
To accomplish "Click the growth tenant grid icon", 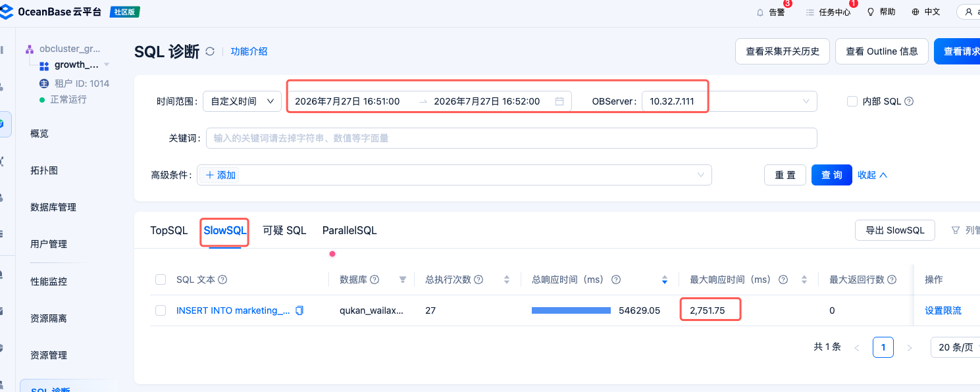I will click(44, 66).
